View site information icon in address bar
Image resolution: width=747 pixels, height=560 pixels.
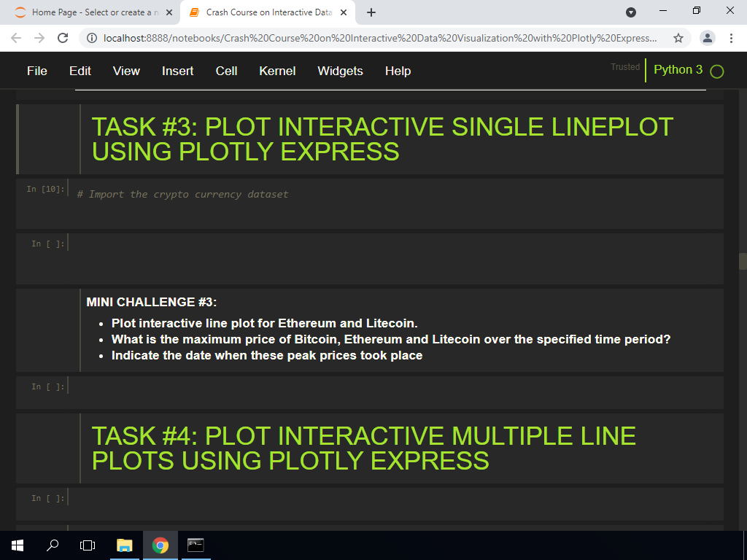tap(92, 38)
